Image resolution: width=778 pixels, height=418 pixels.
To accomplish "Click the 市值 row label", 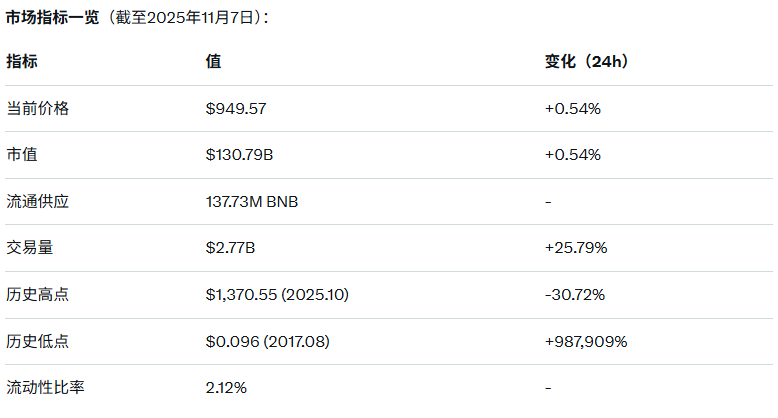I will click(22, 155).
